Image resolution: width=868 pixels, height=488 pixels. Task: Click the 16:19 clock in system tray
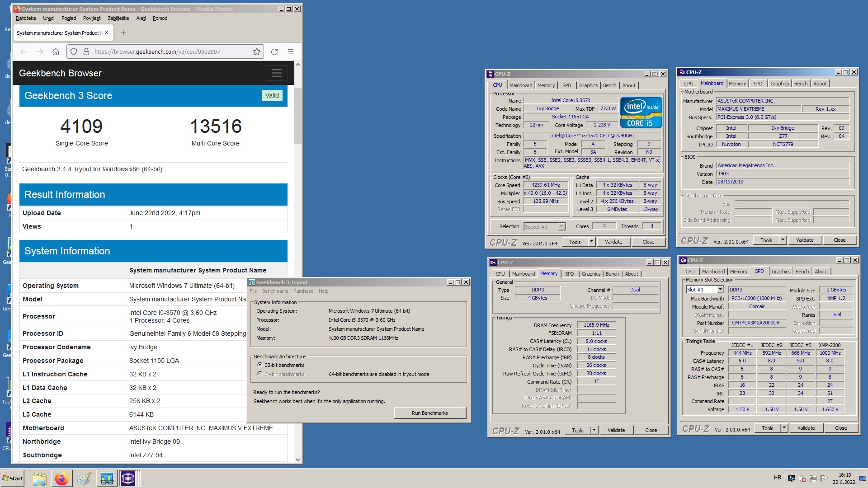pos(844,475)
